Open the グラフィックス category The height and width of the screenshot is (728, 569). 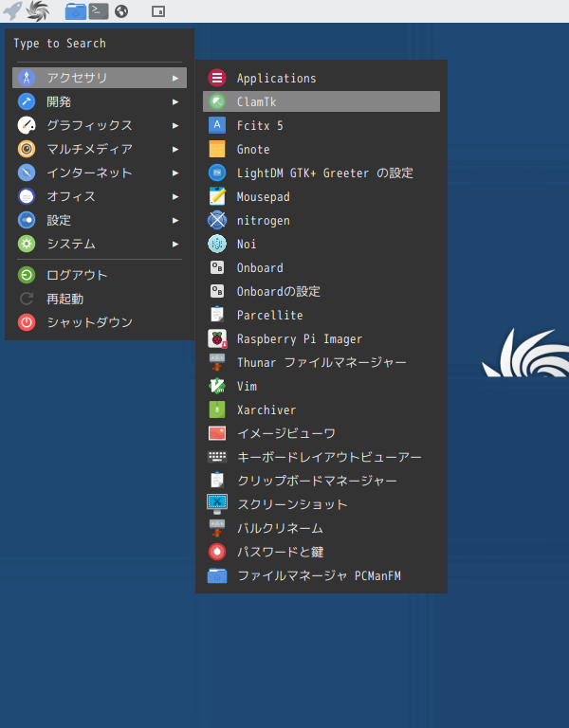click(x=100, y=125)
